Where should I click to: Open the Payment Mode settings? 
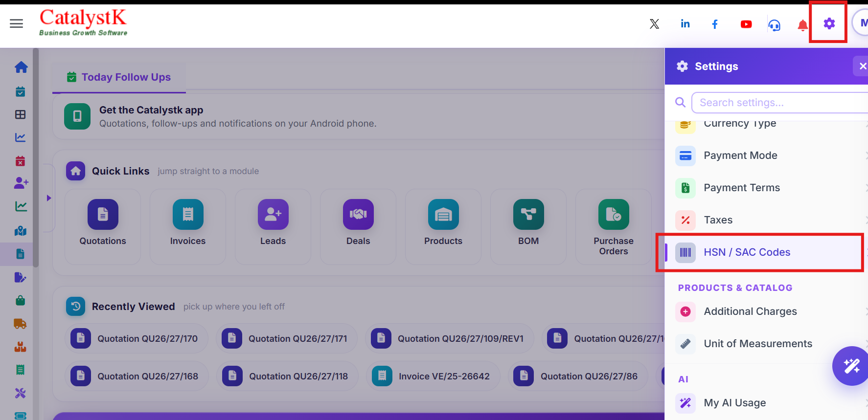[767, 155]
